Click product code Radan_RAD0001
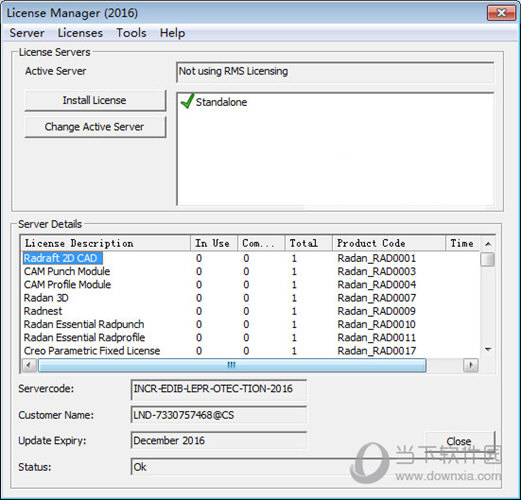Screen dimensions: 521x500 click(377, 258)
